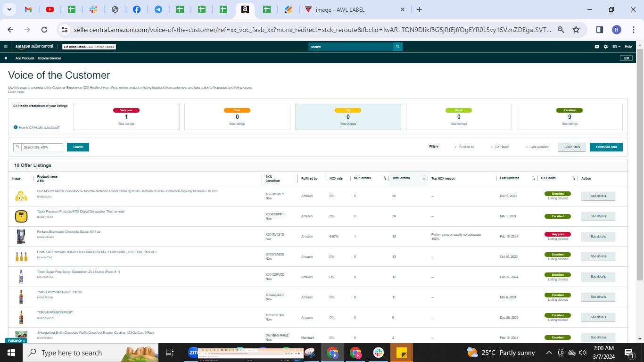Open the EN language dropdown
The height and width of the screenshot is (362, 644).
(617, 47)
